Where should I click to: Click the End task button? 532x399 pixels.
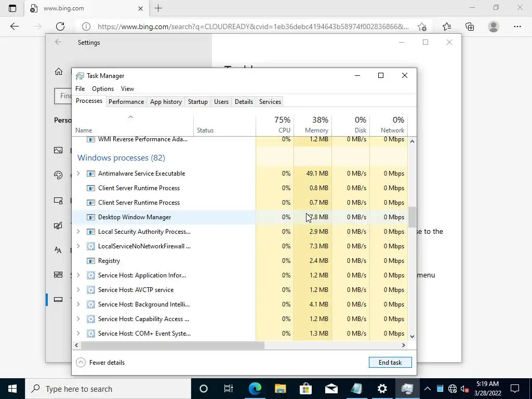tap(390, 362)
